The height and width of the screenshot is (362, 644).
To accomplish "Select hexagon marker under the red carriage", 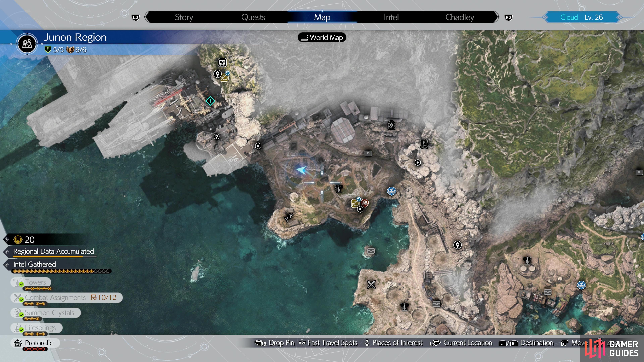I will 360,209.
